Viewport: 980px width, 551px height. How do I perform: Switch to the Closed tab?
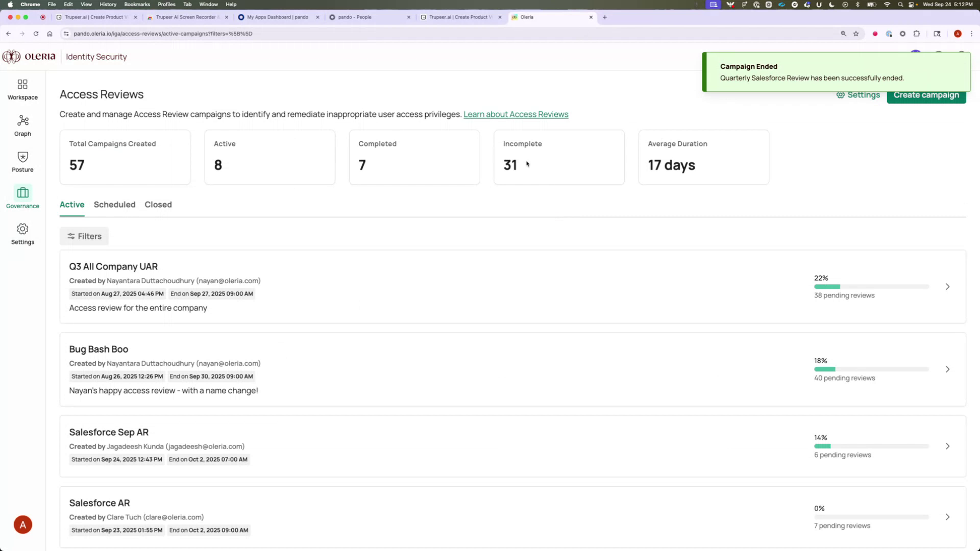pyautogui.click(x=158, y=205)
